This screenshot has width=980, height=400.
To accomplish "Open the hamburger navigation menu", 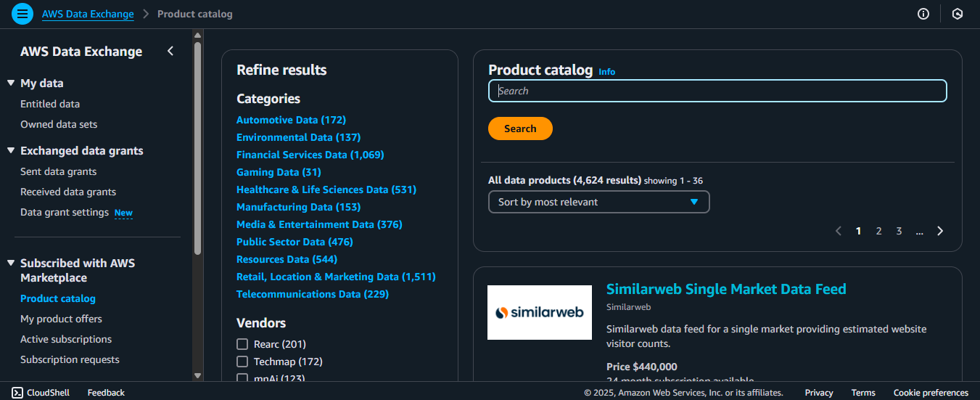I will 22,14.
